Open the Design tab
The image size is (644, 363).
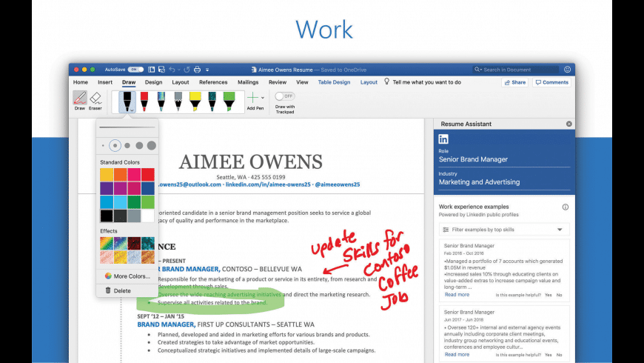tap(154, 82)
